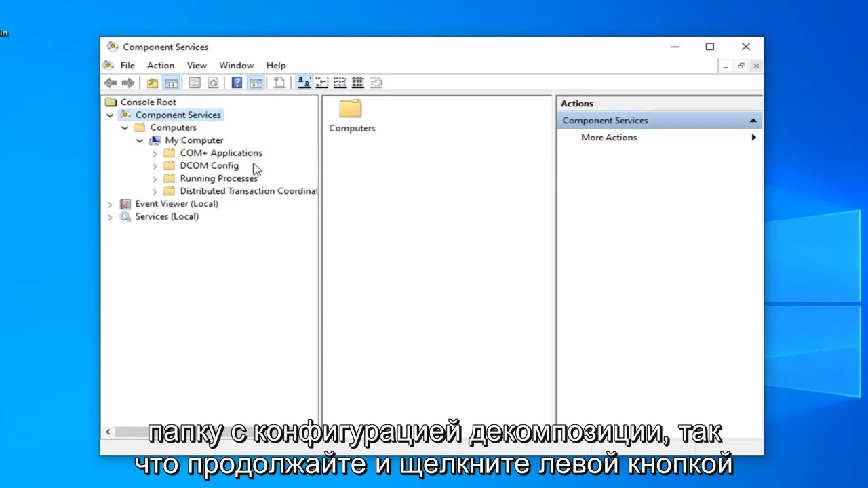This screenshot has height=488, width=868.
Task: Expand Event Viewer (Local) arrow
Action: [x=110, y=204]
